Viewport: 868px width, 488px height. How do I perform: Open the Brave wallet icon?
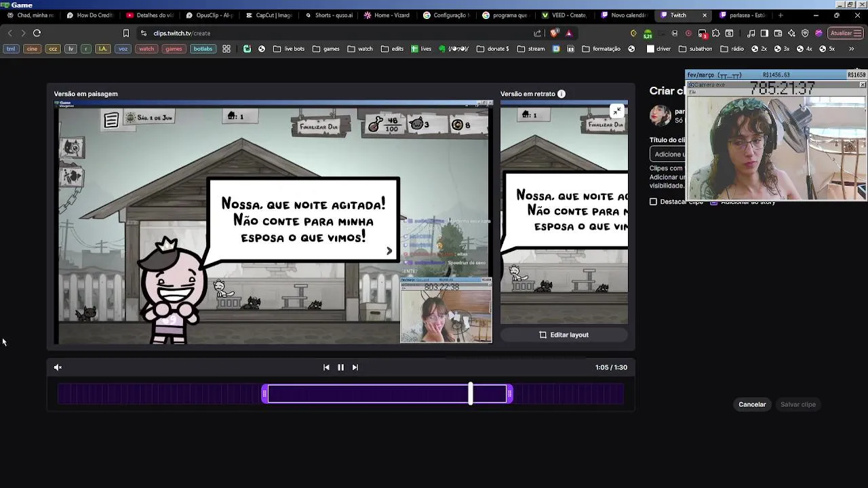click(778, 33)
